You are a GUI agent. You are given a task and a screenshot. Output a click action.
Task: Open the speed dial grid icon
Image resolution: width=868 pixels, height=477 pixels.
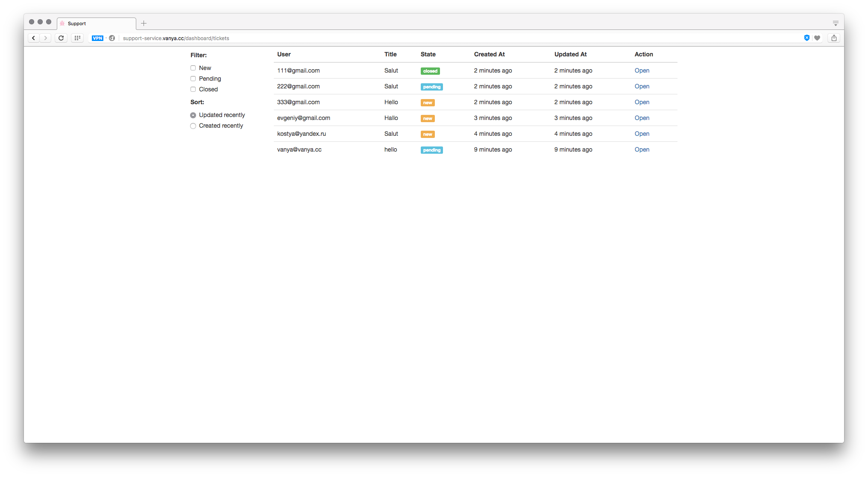(77, 38)
